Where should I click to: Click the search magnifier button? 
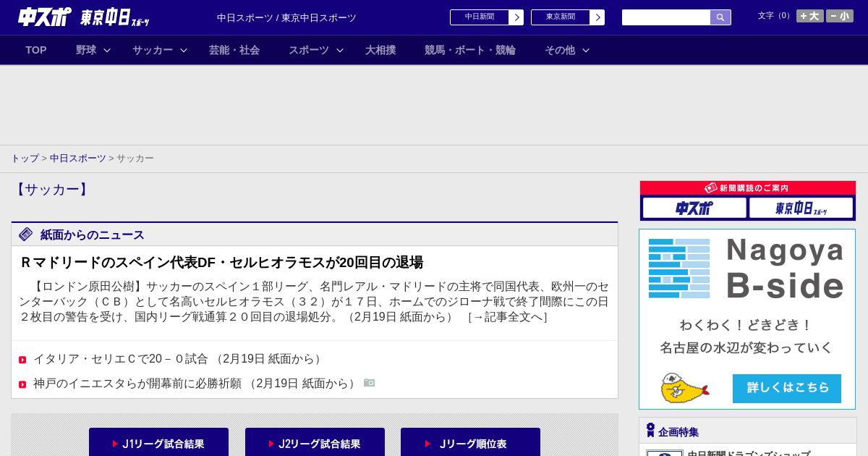720,17
